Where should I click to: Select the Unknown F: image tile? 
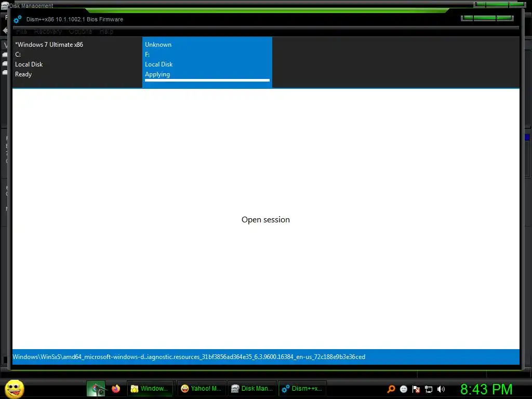click(x=207, y=62)
